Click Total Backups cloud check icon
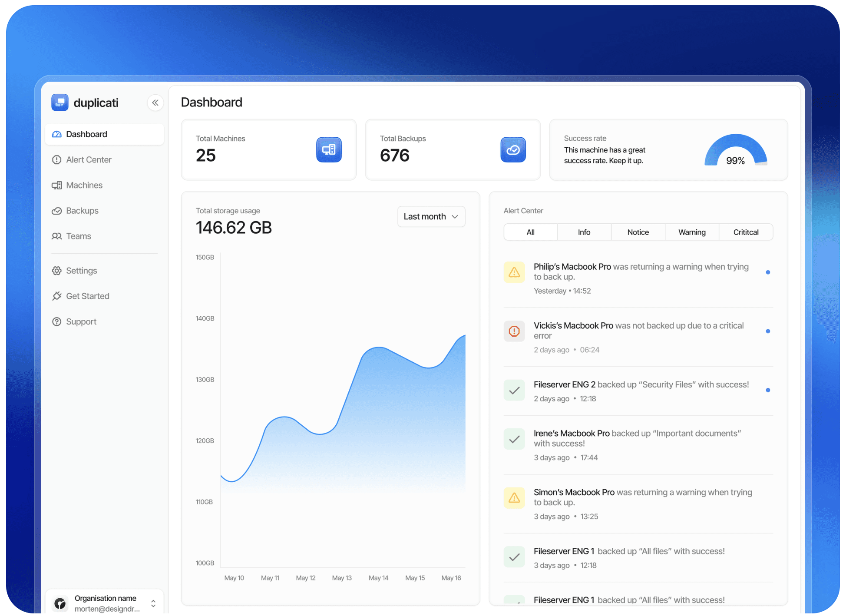Image resolution: width=846 pixels, height=616 pixels. [x=513, y=150]
